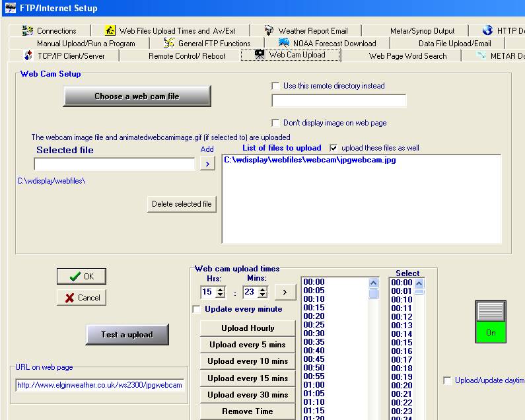Open the Manual Upload/Run a Program tab
525x420 pixels.
click(x=86, y=44)
